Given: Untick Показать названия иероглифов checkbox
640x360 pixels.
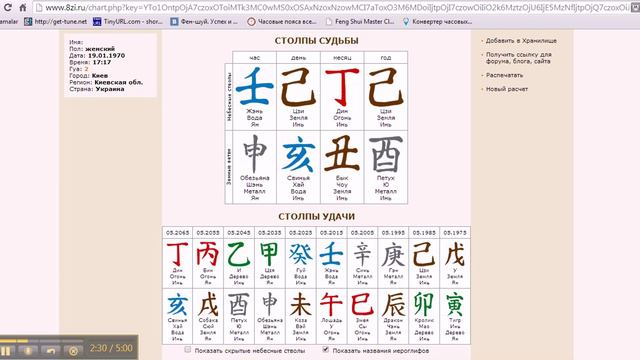Looking at the screenshot, I should 326,350.
